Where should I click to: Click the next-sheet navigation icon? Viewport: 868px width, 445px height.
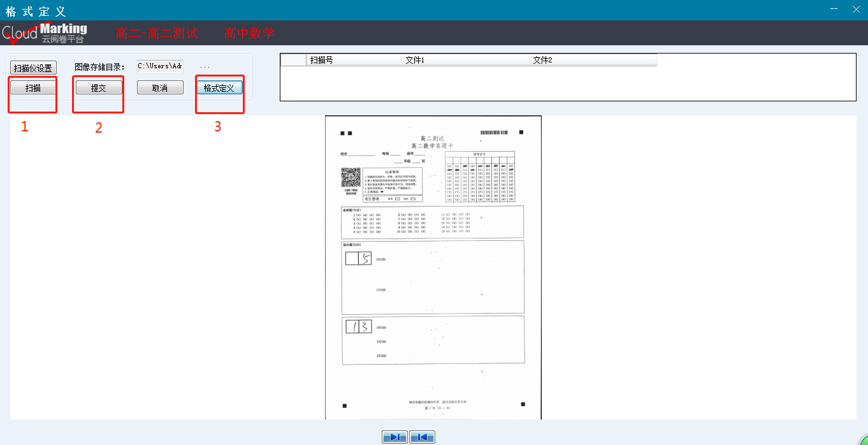point(394,437)
